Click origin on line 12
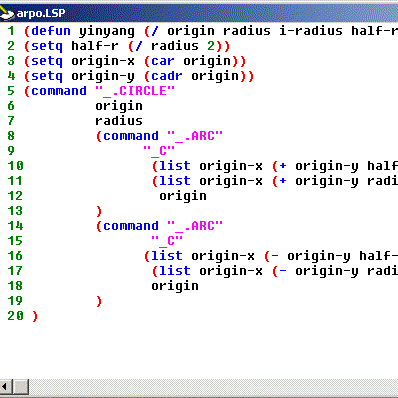 pos(183,197)
